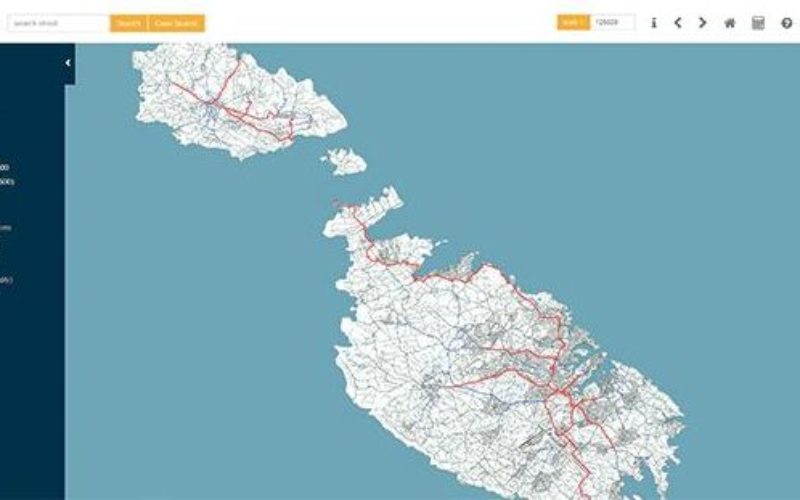Select the sidebar layer entry ending in '000s'
Viewport: 800px width, 500px height.
tap(7, 182)
